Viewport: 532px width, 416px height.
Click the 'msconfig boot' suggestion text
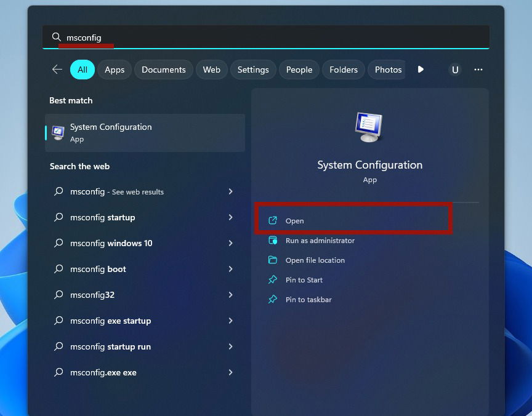point(98,269)
